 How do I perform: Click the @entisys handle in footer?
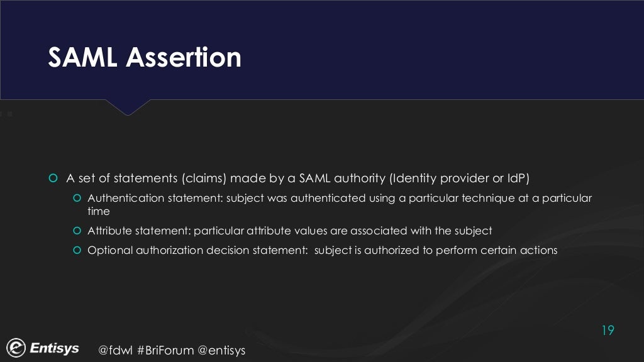click(x=221, y=351)
